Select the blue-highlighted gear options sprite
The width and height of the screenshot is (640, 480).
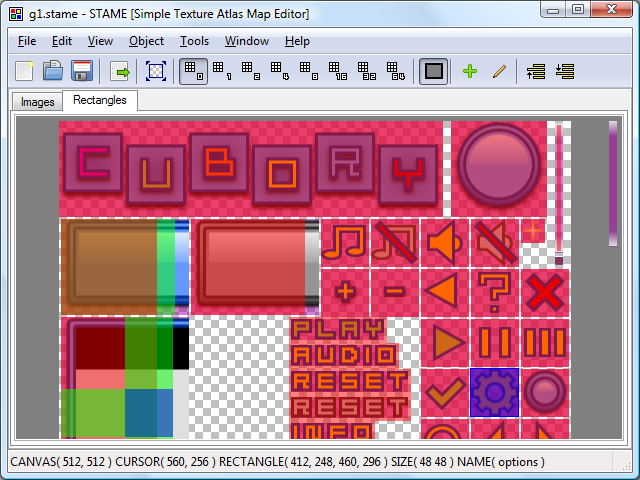point(494,392)
